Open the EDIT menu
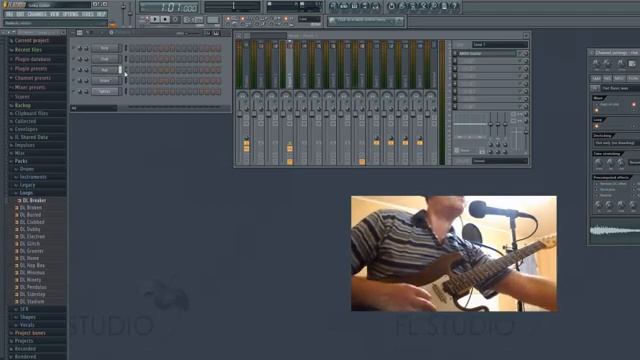The height and width of the screenshot is (360, 640). [20, 14]
